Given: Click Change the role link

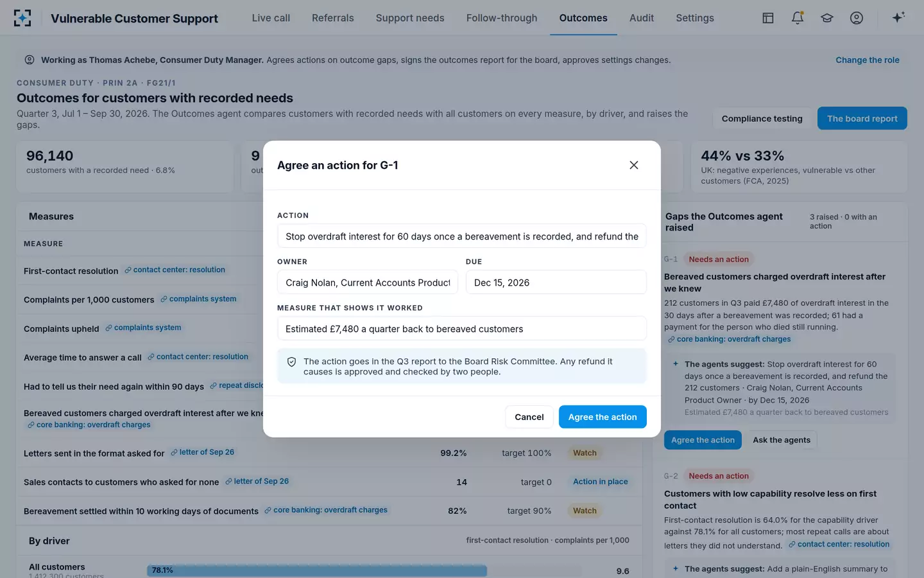Looking at the screenshot, I should (x=868, y=60).
